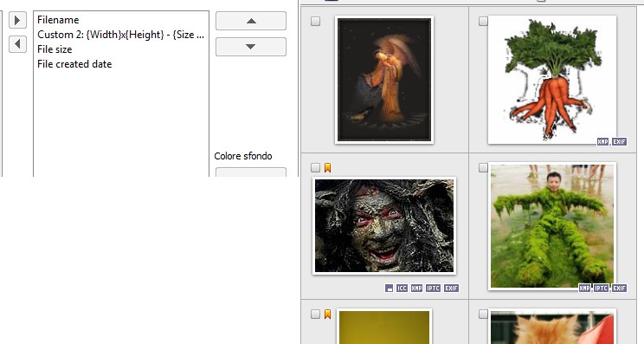Open the monster face thumbnail
The image size is (644, 344).
tap(384, 225)
